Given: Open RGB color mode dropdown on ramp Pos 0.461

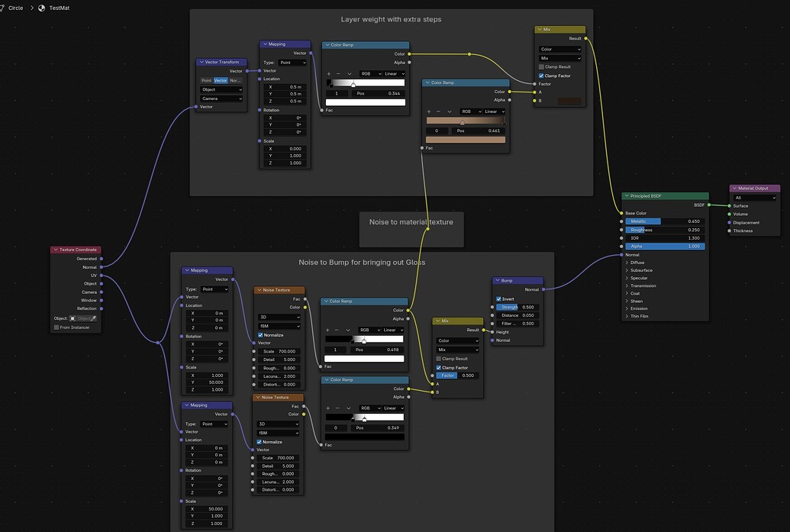Looking at the screenshot, I should point(470,111).
